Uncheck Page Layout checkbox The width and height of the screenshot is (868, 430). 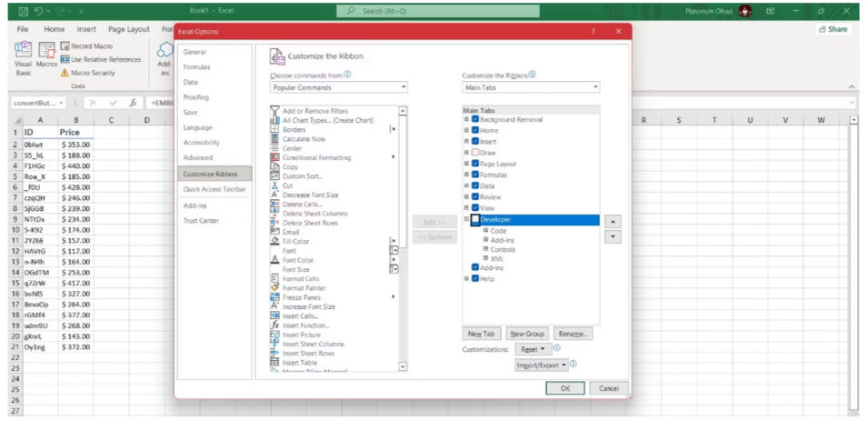tap(475, 164)
